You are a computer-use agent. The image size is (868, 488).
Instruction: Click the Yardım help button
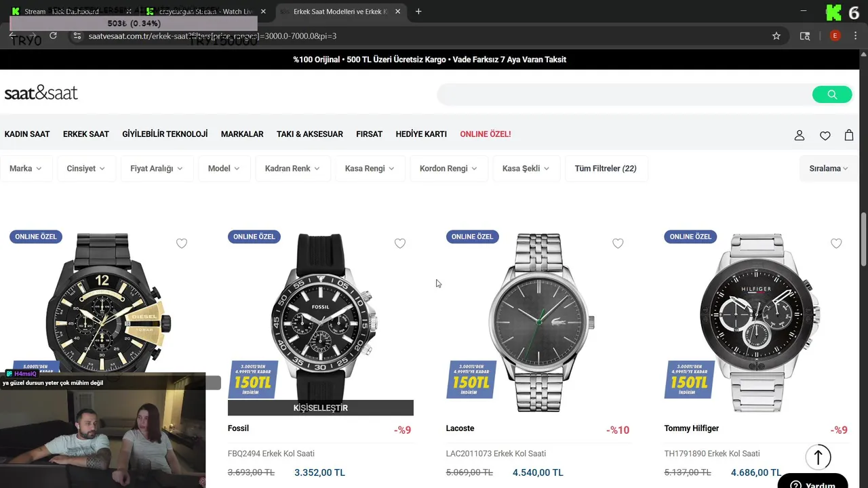pyautogui.click(x=812, y=482)
